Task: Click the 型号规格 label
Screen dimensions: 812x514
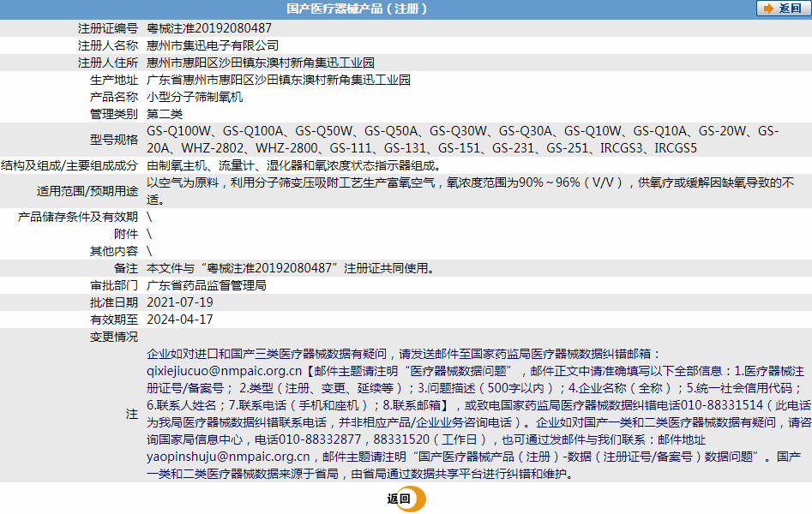Action: point(114,140)
